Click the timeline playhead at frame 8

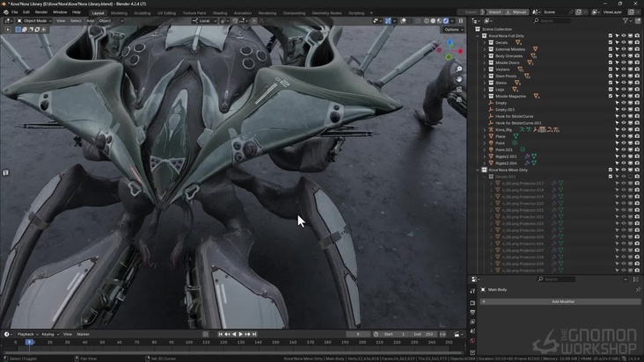tap(29, 342)
